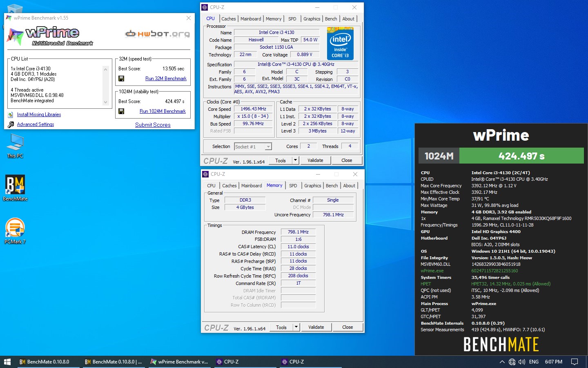This screenshot has height=368, width=588.
Task: Click the upper CPU-Z window title icon
Action: tap(205, 7)
